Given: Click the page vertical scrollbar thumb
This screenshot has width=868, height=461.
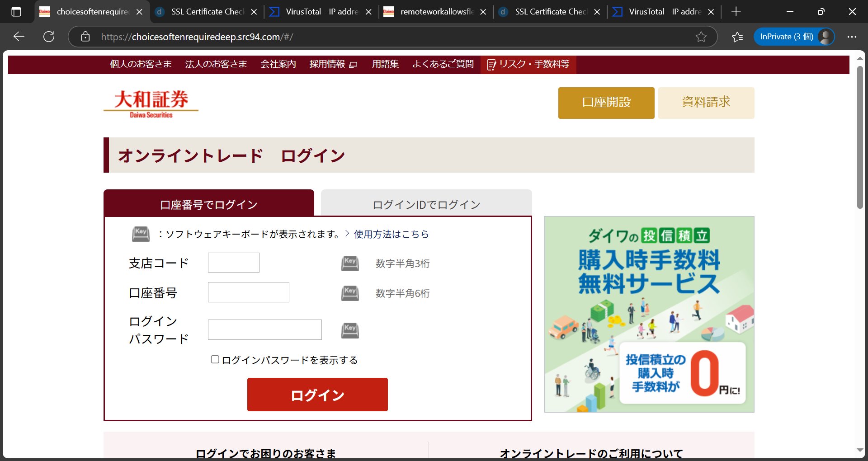Looking at the screenshot, I should click(860, 137).
